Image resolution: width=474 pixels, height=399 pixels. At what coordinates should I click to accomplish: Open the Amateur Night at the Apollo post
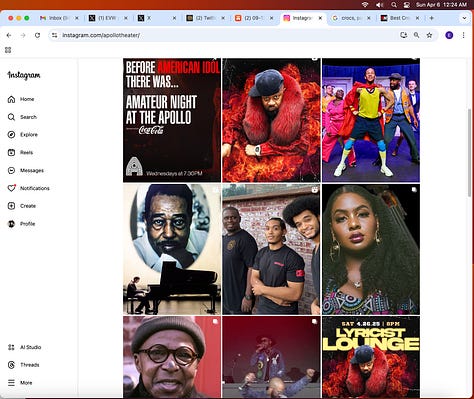[x=172, y=120]
